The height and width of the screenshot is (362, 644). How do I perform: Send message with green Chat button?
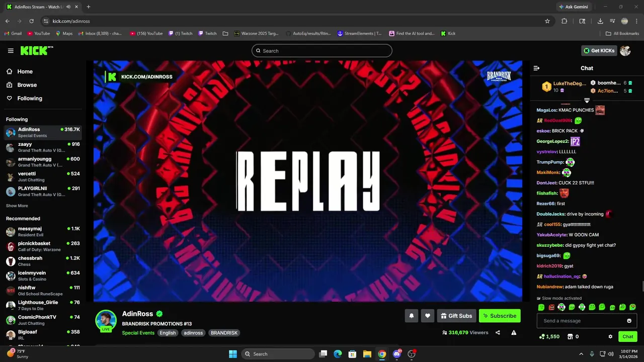tap(628, 336)
